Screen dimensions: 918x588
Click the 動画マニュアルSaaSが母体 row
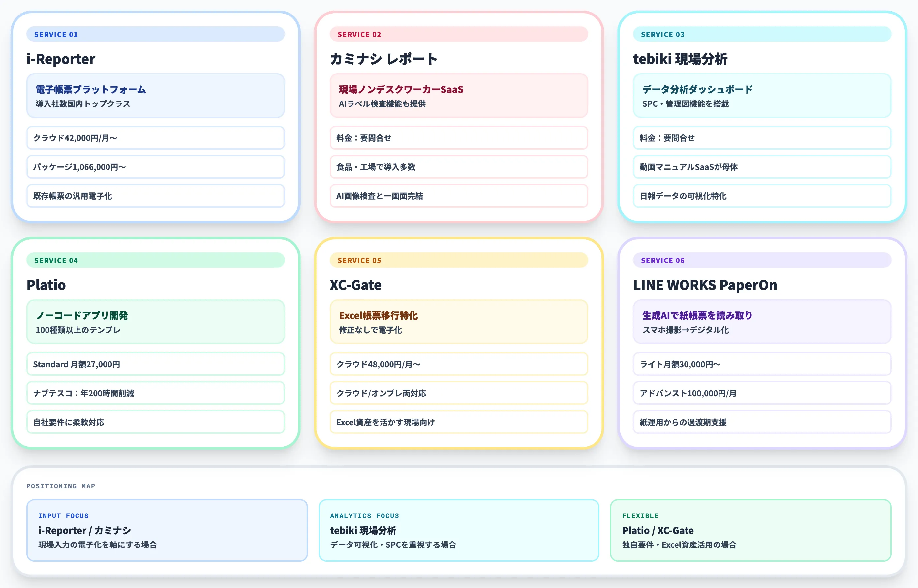762,167
